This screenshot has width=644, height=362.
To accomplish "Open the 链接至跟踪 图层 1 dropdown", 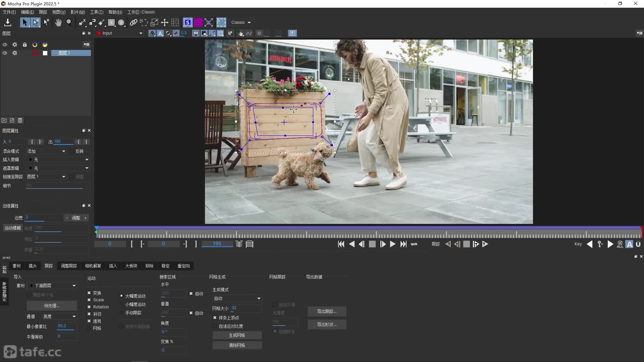I will pyautogui.click(x=46, y=177).
